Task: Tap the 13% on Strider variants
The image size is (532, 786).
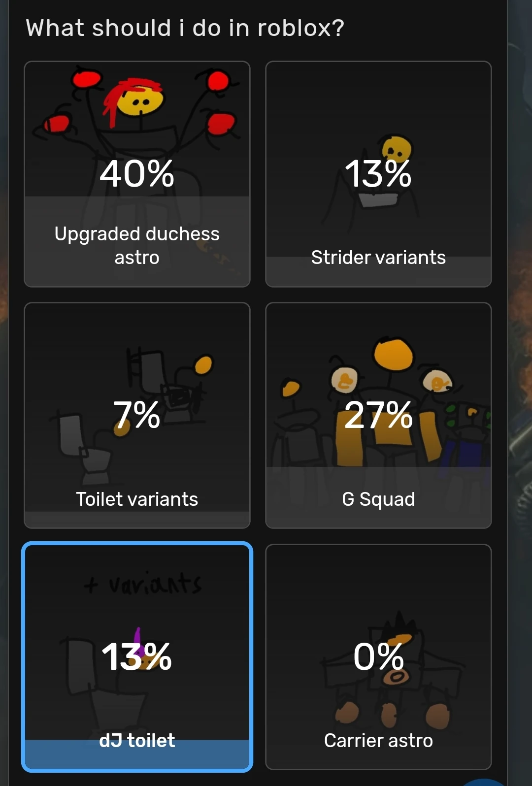Action: 378,174
